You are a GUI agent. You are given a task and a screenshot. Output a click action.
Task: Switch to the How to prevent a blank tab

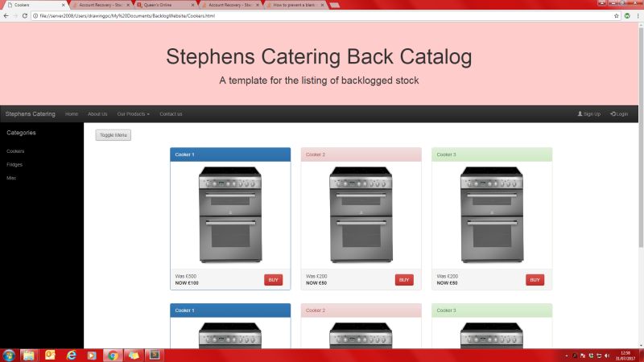click(x=295, y=5)
